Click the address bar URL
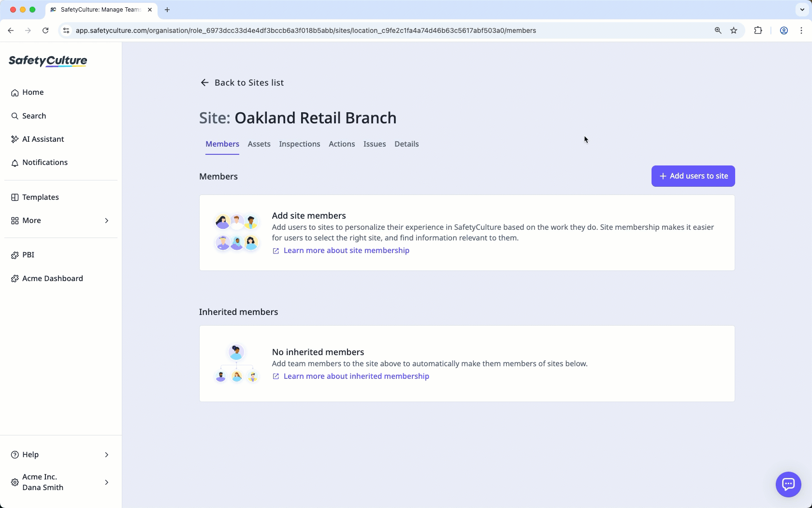Screen dimensions: 812x508 click(x=306, y=30)
